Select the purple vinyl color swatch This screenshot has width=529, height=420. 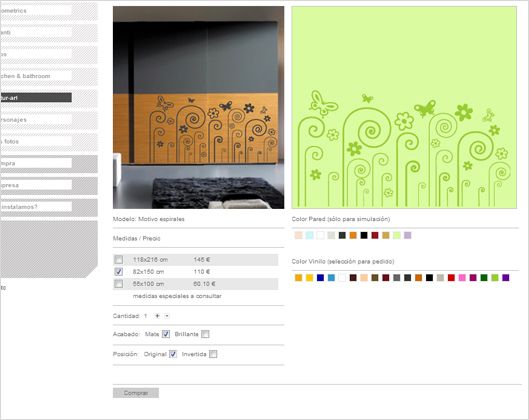[x=505, y=278]
